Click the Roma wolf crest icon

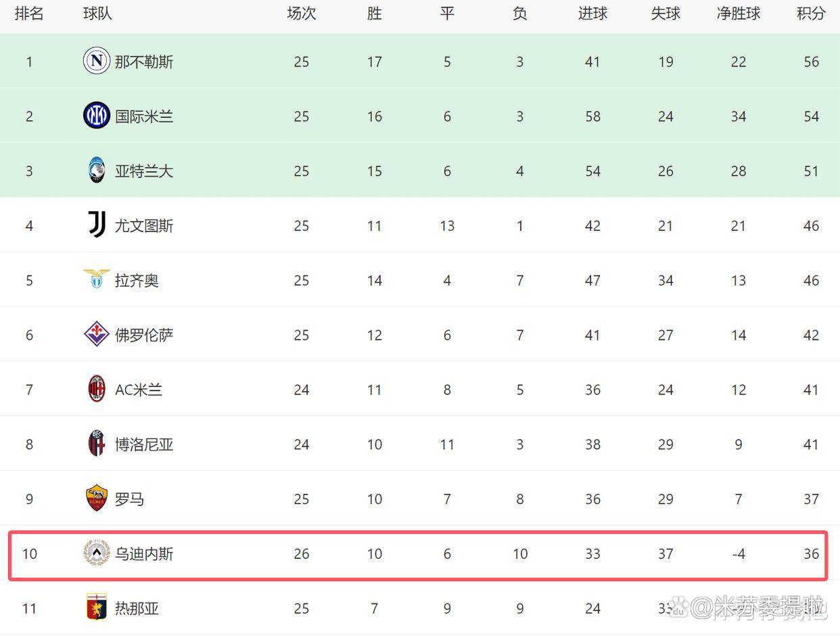pos(97,499)
